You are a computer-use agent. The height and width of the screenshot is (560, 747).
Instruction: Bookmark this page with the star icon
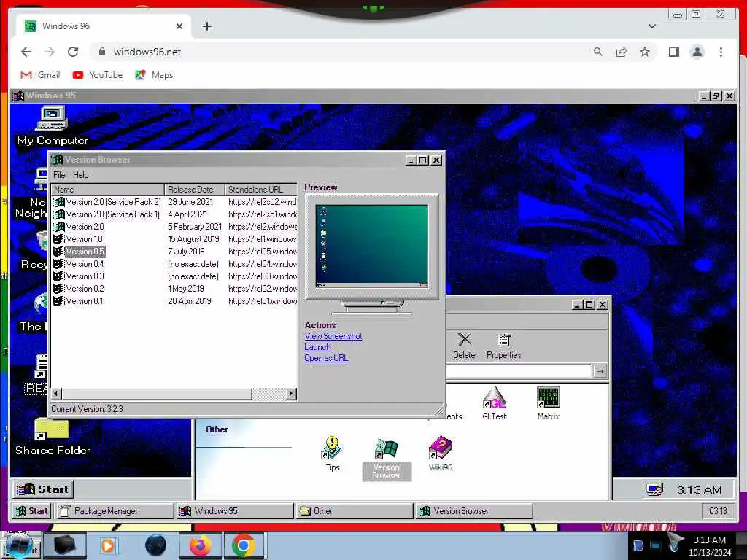(645, 52)
